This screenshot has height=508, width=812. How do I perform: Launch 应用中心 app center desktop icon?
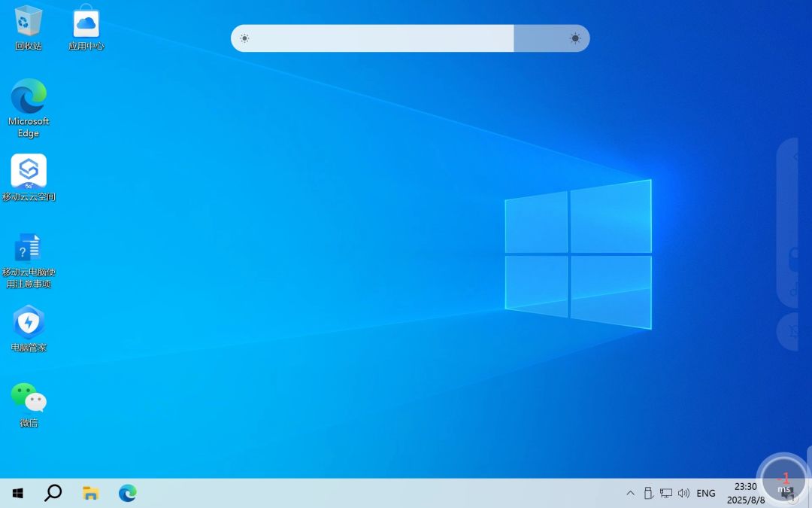pyautogui.click(x=86, y=29)
